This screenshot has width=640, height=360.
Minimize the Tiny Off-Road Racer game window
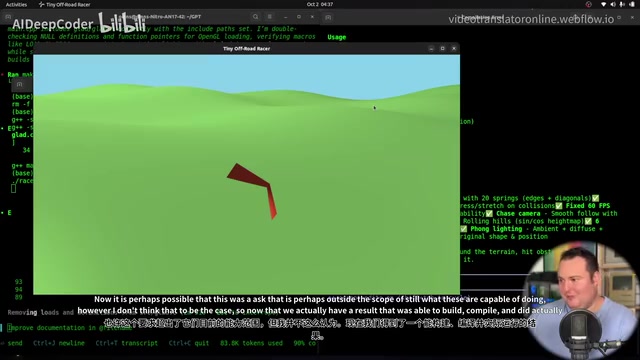[x=431, y=49]
